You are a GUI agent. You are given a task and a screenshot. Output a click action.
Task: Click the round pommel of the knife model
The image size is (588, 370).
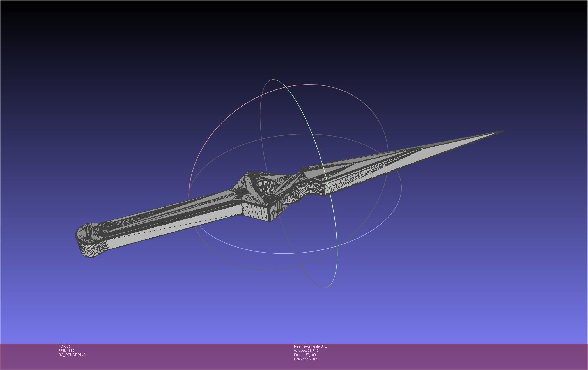coord(90,240)
